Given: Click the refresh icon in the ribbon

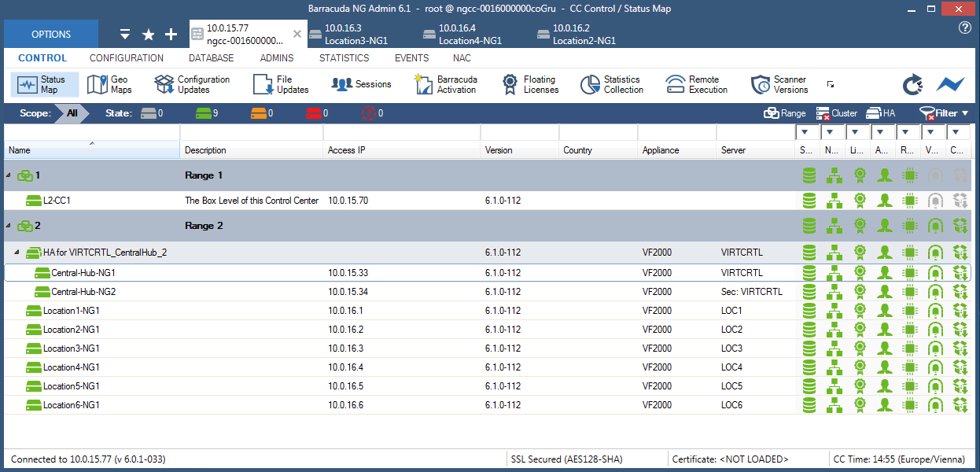Looking at the screenshot, I should click(x=912, y=84).
